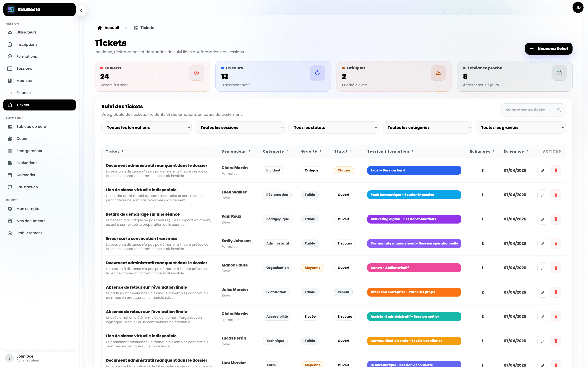This screenshot has height=367, width=588.
Task: Click edit pencil for Claire Martin's Excel ticket
Action: (543, 170)
